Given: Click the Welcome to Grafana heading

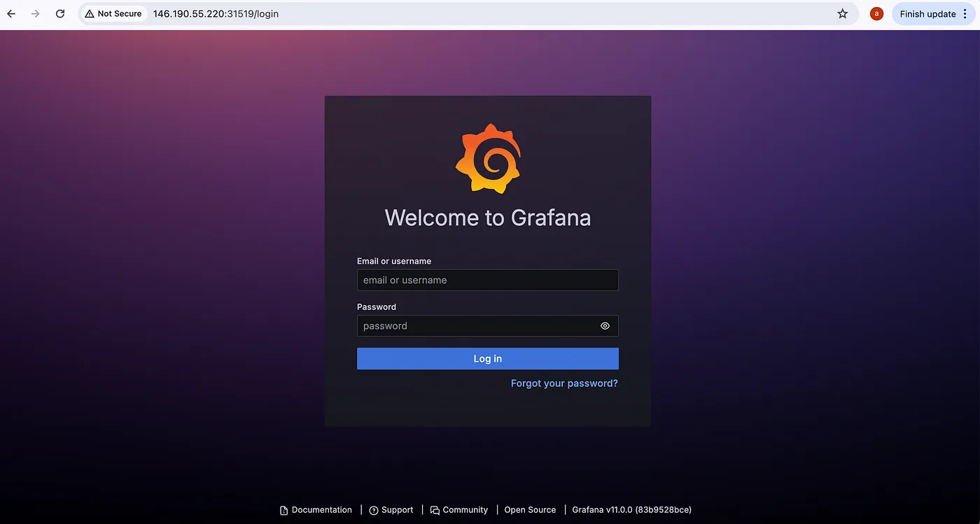Looking at the screenshot, I should [x=488, y=218].
